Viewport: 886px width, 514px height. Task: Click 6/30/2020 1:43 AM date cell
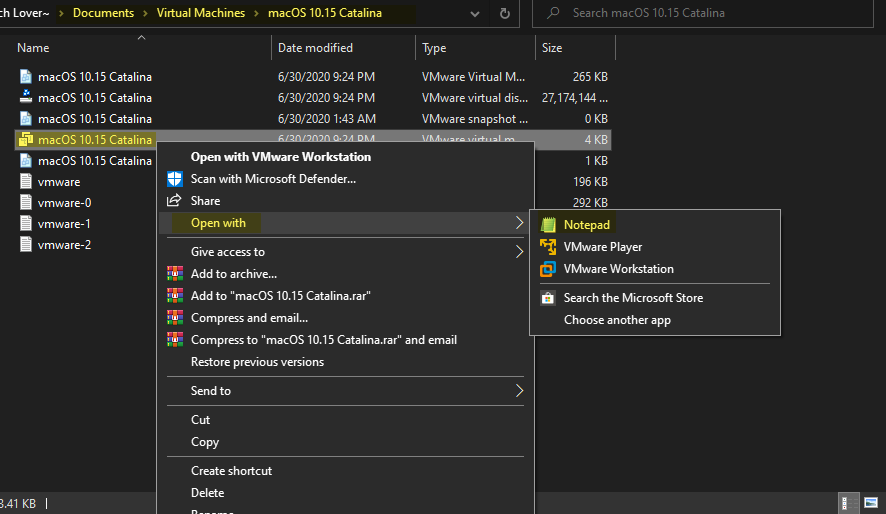click(x=327, y=119)
